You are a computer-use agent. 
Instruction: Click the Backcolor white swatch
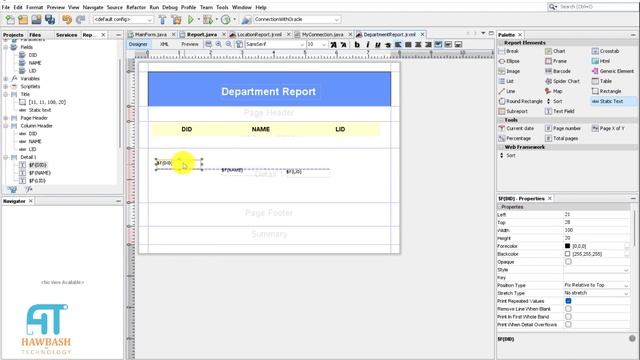[x=567, y=254]
